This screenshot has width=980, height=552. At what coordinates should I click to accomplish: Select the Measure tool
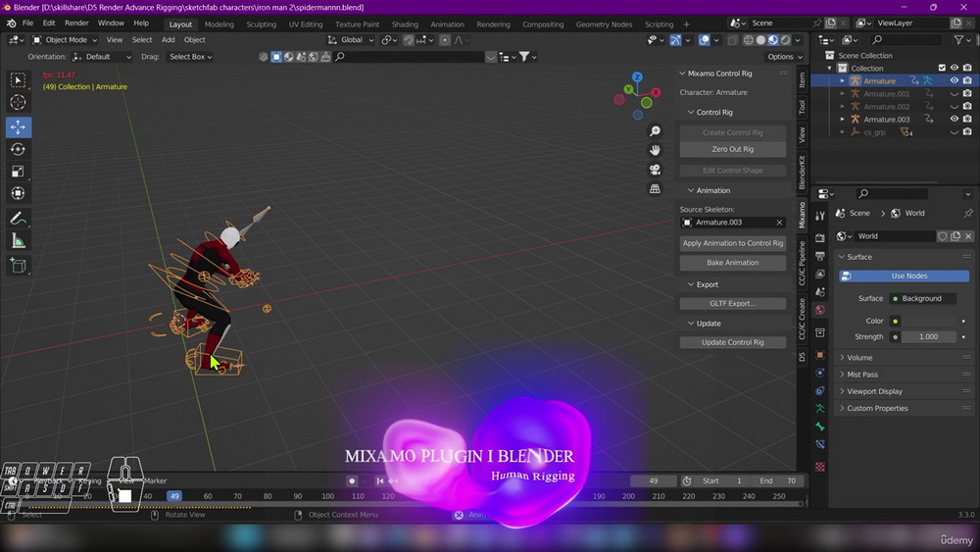(18, 240)
